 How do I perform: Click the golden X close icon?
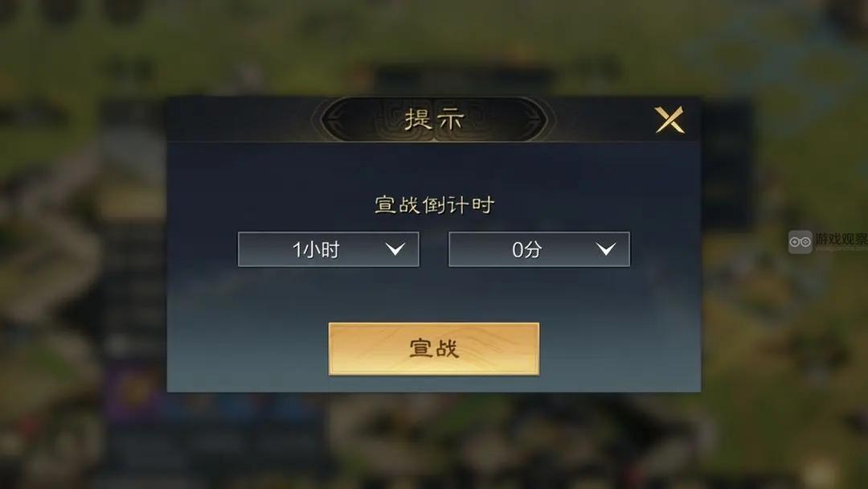pos(669,119)
